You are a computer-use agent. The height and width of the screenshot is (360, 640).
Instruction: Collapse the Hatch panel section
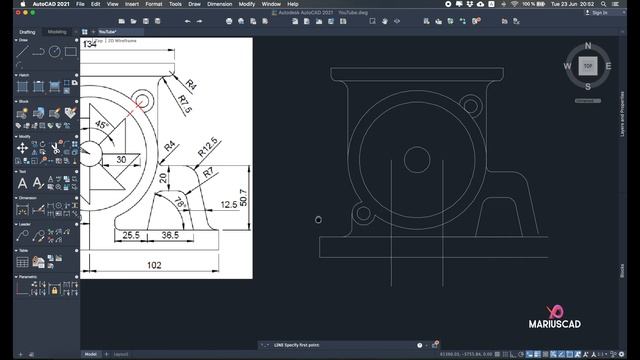[x=16, y=75]
